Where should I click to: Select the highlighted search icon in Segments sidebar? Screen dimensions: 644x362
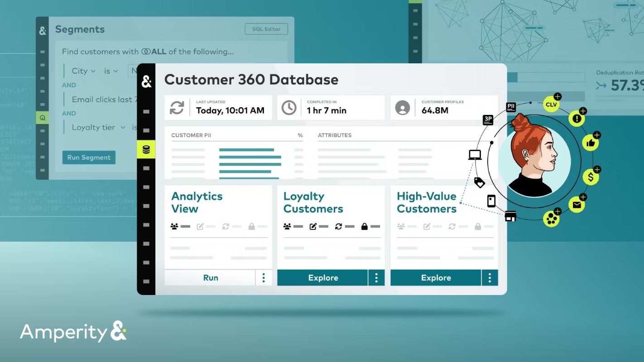(x=42, y=118)
